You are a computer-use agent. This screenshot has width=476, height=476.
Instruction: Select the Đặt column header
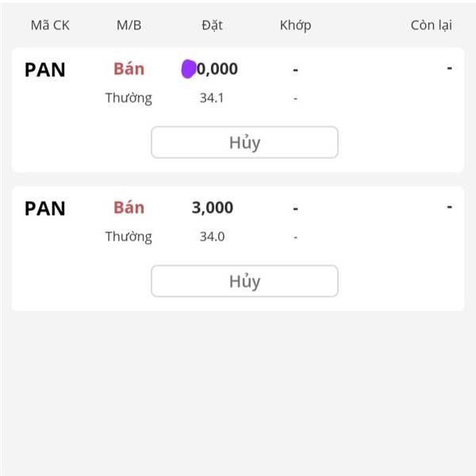click(x=212, y=25)
